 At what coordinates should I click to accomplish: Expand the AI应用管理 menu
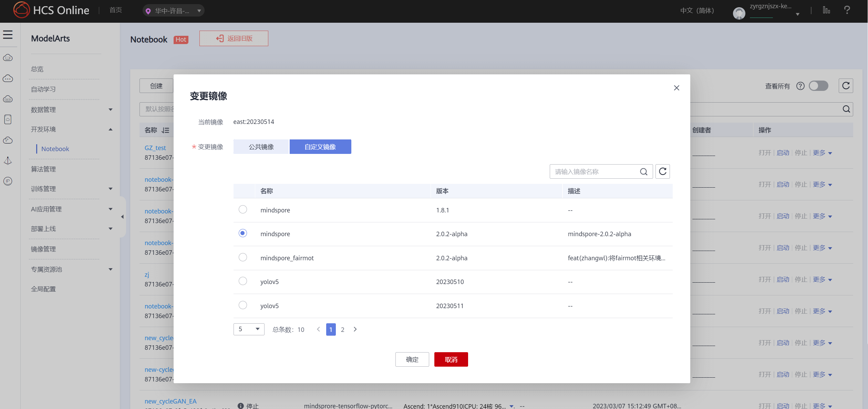[111, 209]
